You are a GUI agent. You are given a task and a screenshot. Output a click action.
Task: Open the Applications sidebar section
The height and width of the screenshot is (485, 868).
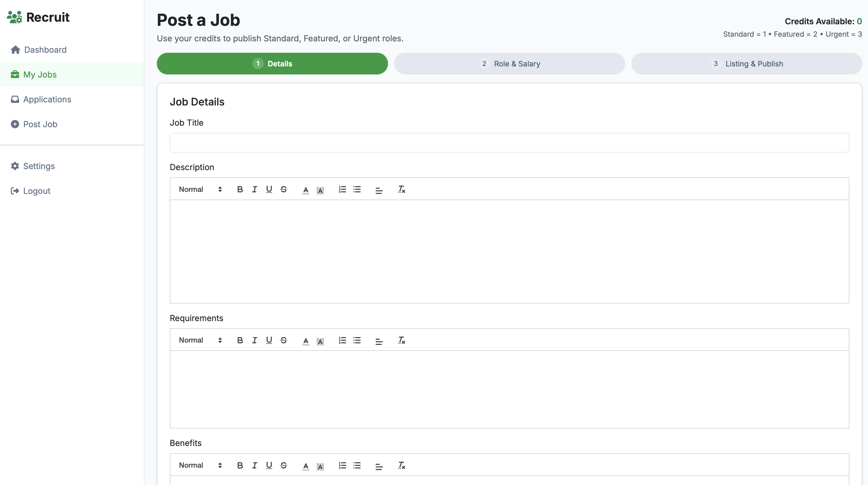pyautogui.click(x=47, y=99)
